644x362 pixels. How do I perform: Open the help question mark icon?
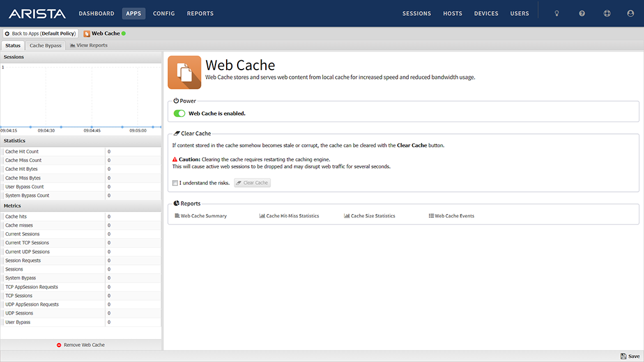click(582, 13)
